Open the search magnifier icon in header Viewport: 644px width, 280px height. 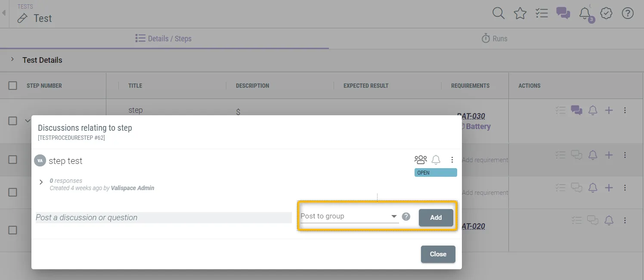pos(498,13)
